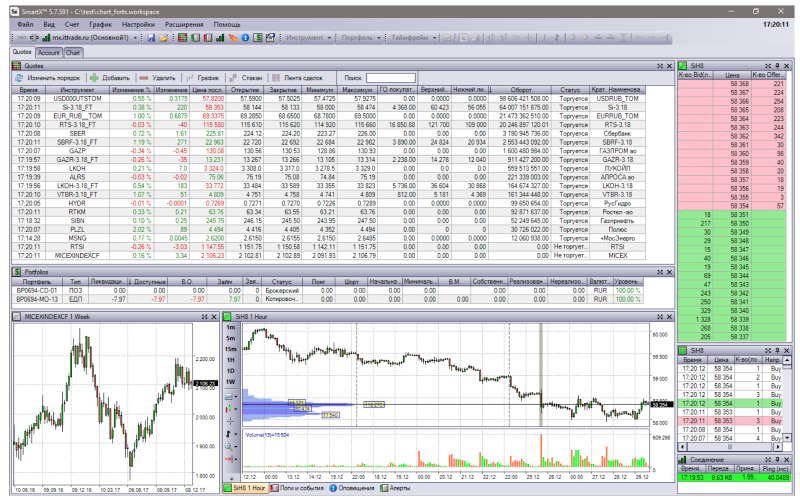800x500 pixels.
Task: Click the crosshair tool in chart sidebar
Action: (x=231, y=421)
